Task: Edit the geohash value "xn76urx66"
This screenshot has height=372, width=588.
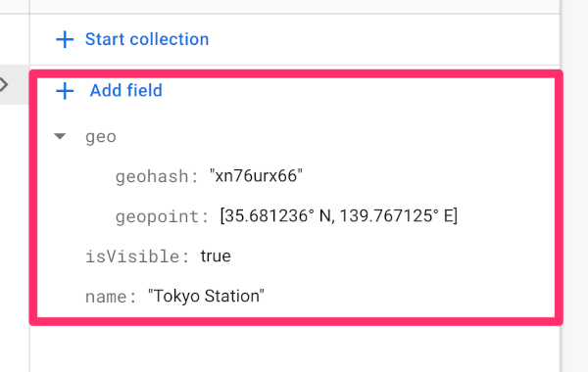Action: point(256,175)
